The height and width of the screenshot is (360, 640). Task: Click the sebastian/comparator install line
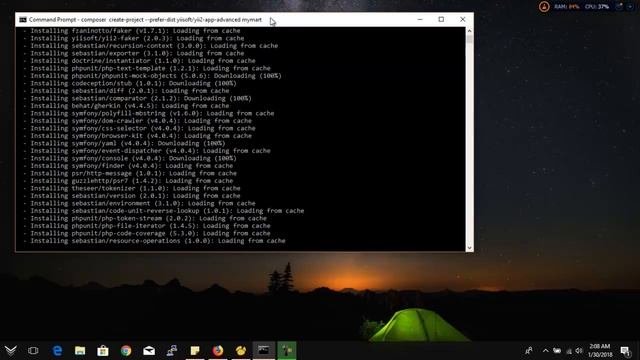[x=137, y=98]
